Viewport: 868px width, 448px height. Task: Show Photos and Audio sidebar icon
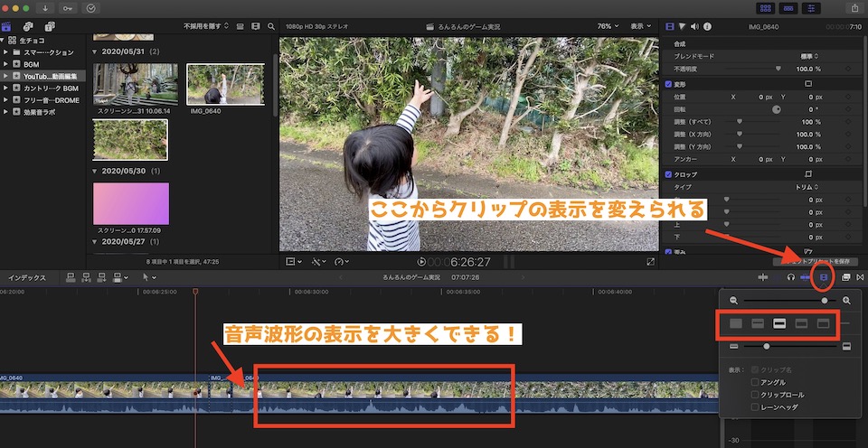[28, 26]
